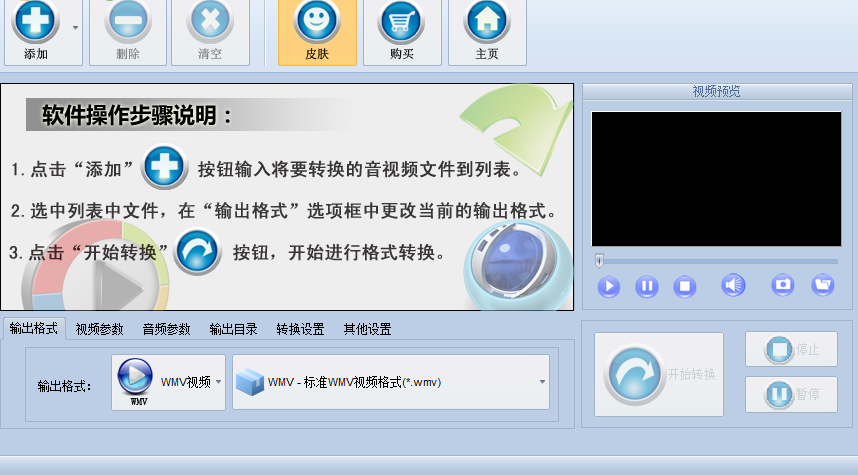Click the 输出格式: label text

[64, 386]
